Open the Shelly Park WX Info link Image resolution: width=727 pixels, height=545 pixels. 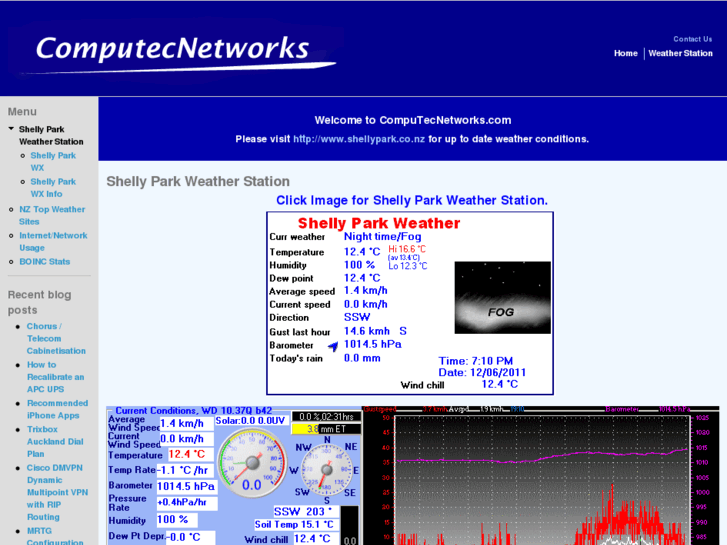click(x=53, y=187)
